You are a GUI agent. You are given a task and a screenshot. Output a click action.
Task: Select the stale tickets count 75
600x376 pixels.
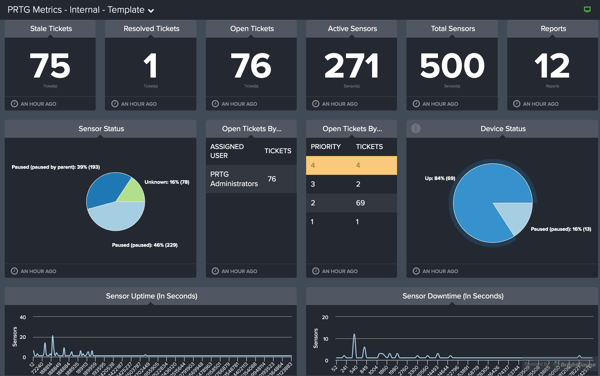pos(50,65)
